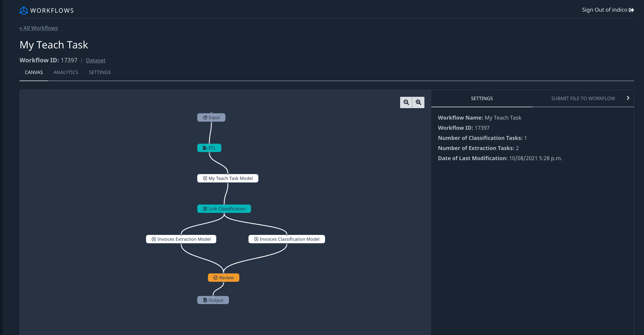Click the zoom in magnifier icon
This screenshot has height=335, width=644.
[418, 102]
